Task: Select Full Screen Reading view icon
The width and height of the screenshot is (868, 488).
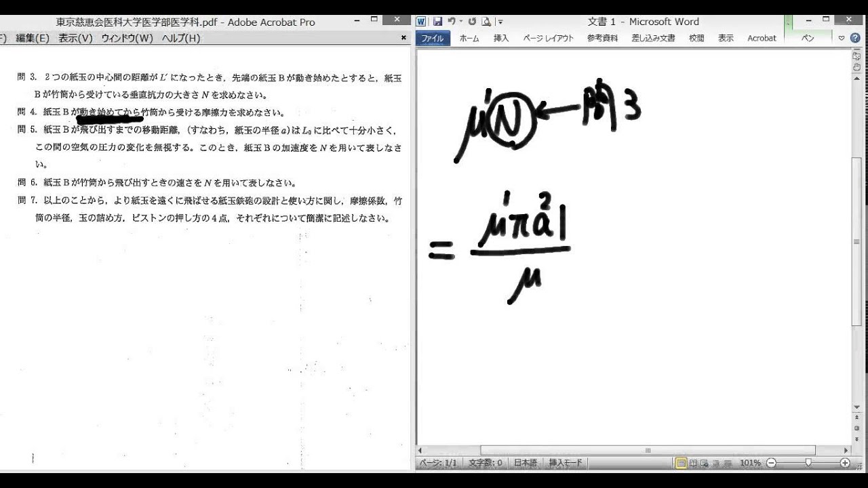Action: click(693, 463)
